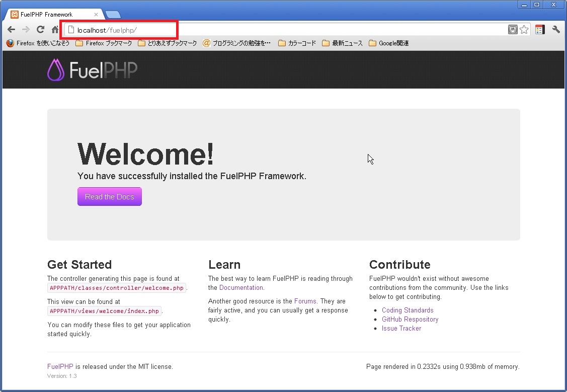Viewport: 567px width, 392px height.
Task: Click the shield extension icon beside the star
Action: click(513, 30)
